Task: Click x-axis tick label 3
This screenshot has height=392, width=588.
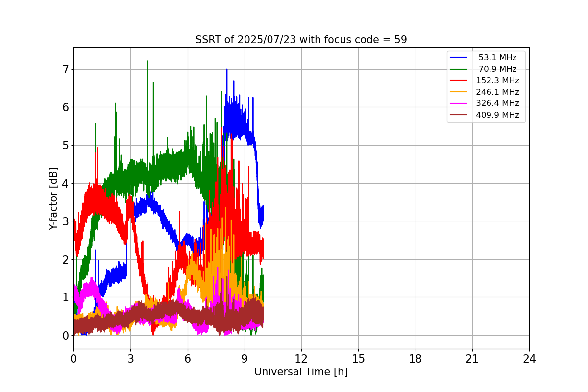Action: [x=130, y=359]
